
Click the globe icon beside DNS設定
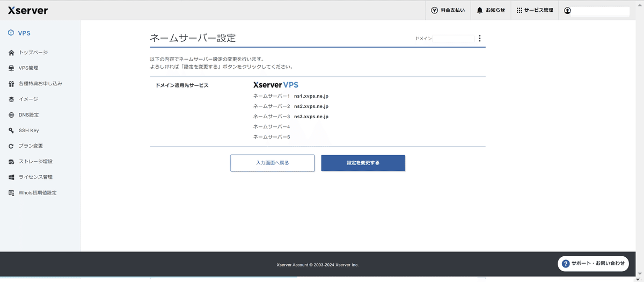point(11,115)
